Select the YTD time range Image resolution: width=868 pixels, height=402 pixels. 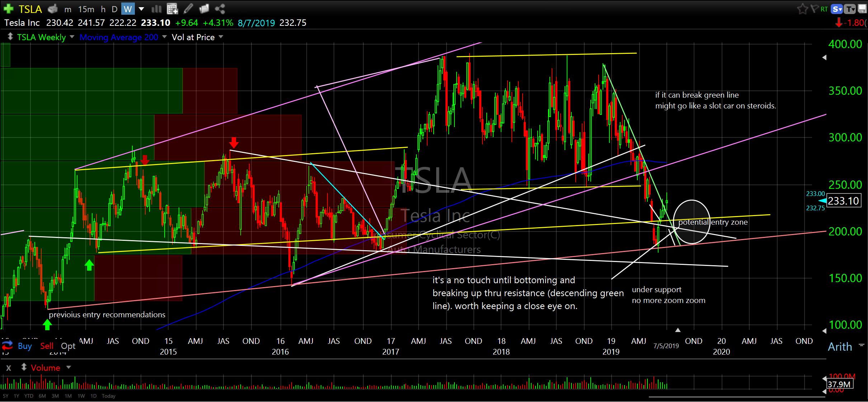29,396
